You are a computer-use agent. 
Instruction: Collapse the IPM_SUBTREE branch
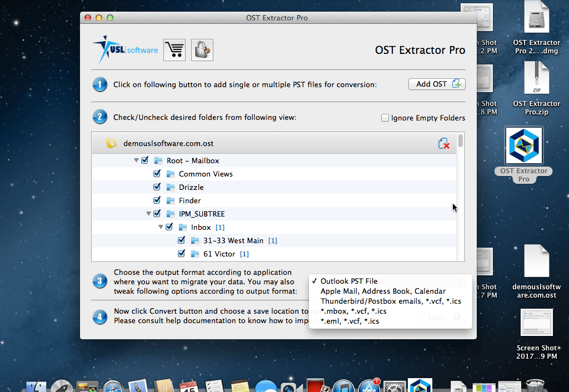click(148, 213)
